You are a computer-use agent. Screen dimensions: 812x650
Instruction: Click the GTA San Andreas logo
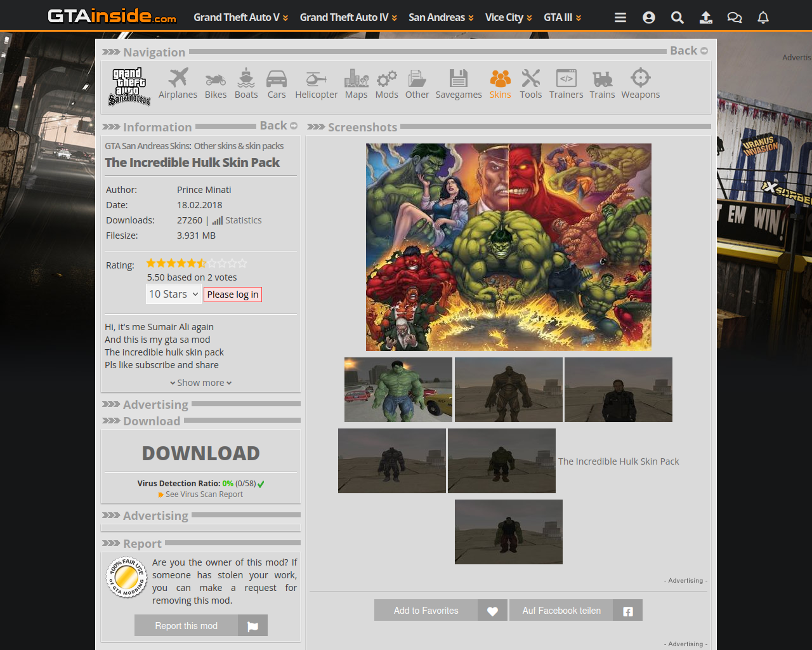pos(129,86)
